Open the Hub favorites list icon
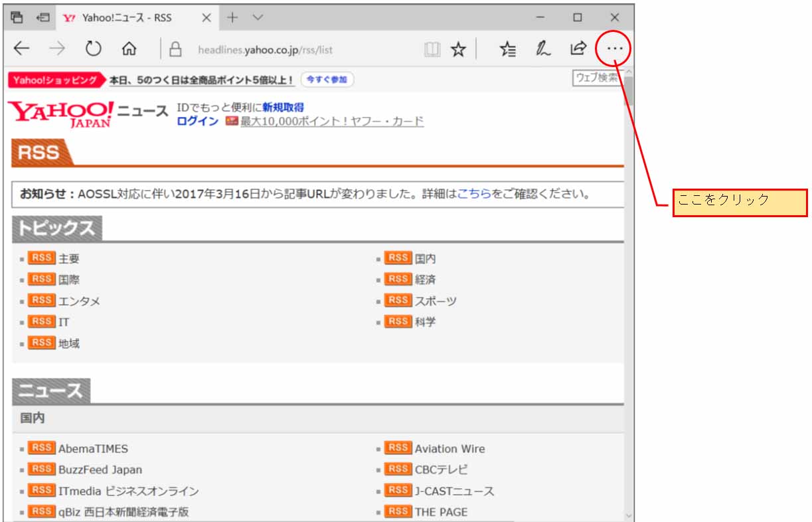The image size is (812, 522). tap(508, 49)
